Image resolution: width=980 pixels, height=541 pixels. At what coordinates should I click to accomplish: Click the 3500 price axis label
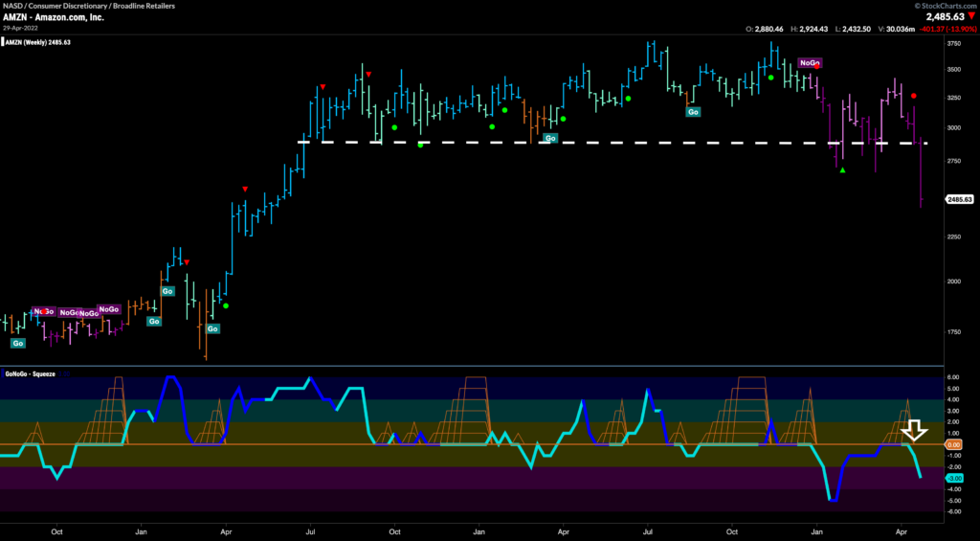click(x=954, y=70)
